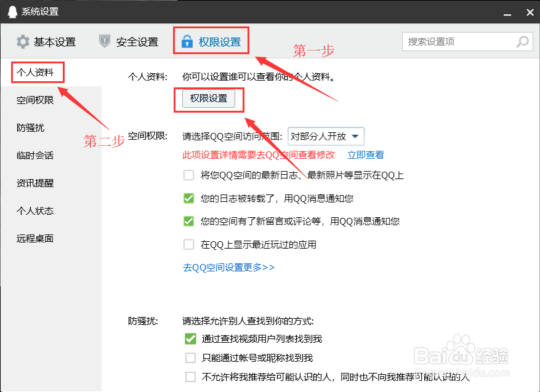Click the QQ penguin icon in the title bar
The width and height of the screenshot is (540, 392).
[11, 11]
